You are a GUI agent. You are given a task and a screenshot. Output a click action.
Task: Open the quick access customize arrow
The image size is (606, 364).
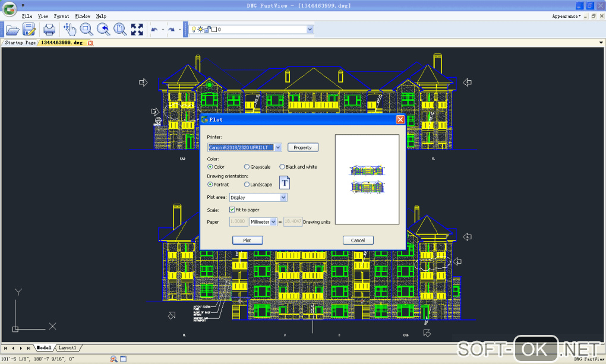pyautogui.click(x=23, y=5)
